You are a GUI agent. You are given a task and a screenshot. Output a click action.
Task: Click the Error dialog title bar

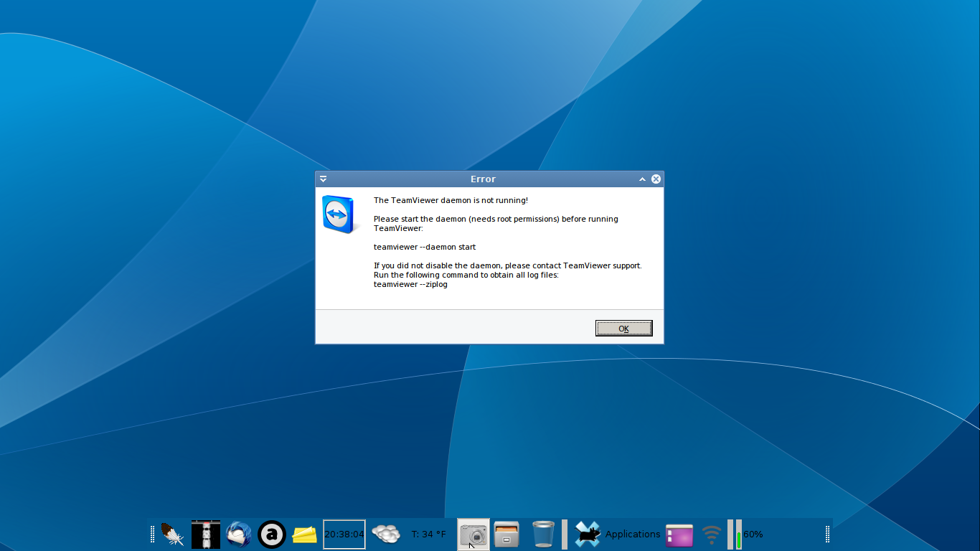483,179
